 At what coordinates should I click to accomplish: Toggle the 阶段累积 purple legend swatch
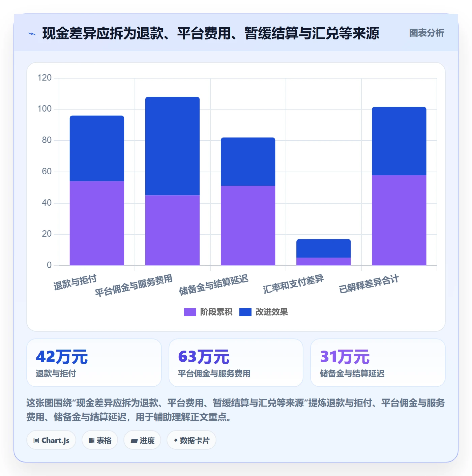tap(190, 312)
